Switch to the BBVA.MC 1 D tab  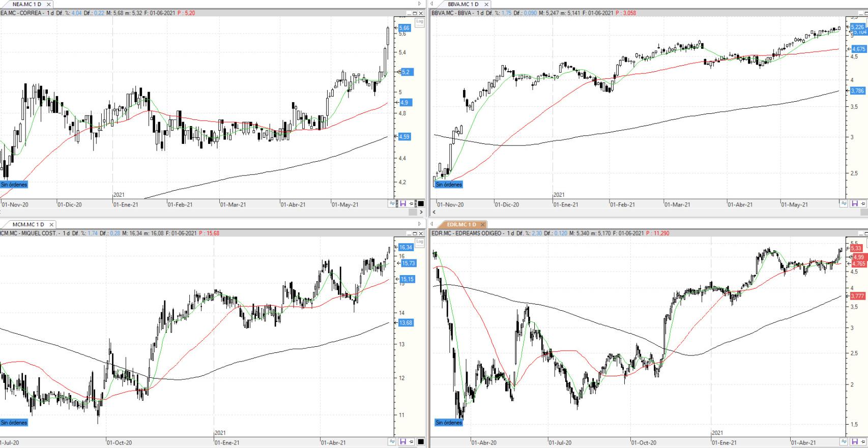coord(462,4)
